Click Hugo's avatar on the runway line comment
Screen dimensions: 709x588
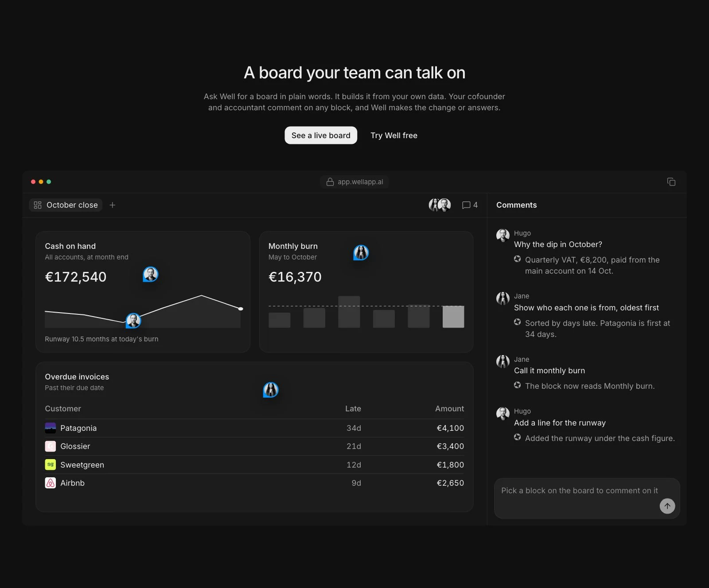click(503, 414)
